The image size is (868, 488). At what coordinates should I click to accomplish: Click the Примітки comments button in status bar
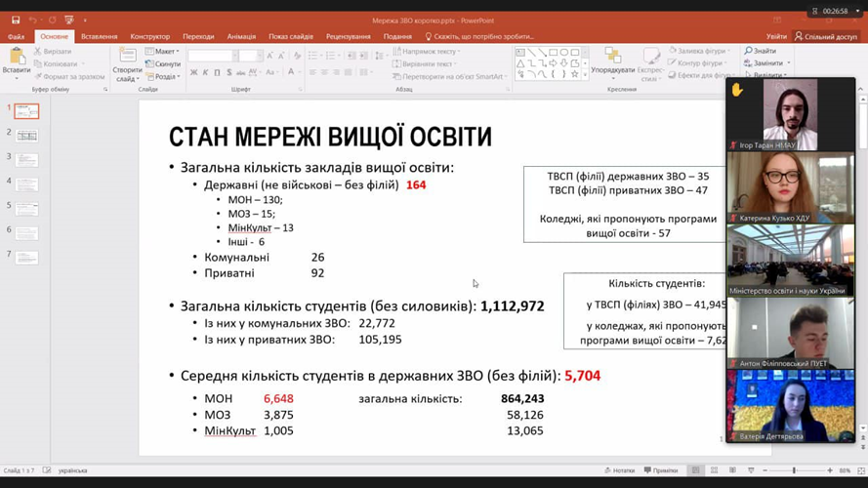tap(661, 470)
